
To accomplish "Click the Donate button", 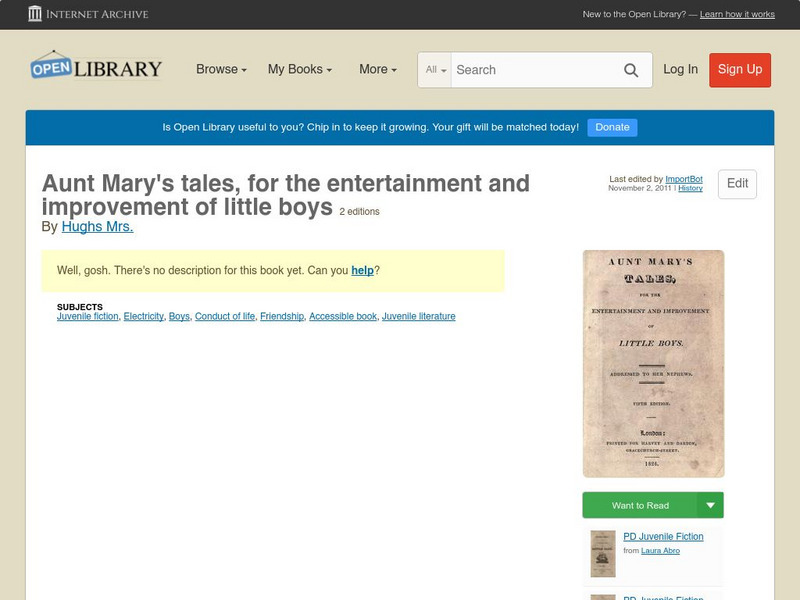I will tap(612, 127).
